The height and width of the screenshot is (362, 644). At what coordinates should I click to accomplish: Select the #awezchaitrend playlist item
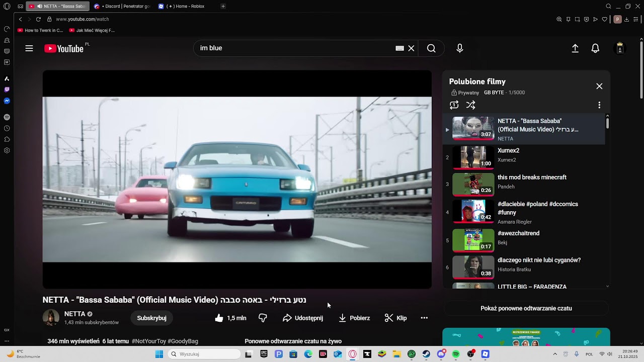pyautogui.click(x=524, y=240)
